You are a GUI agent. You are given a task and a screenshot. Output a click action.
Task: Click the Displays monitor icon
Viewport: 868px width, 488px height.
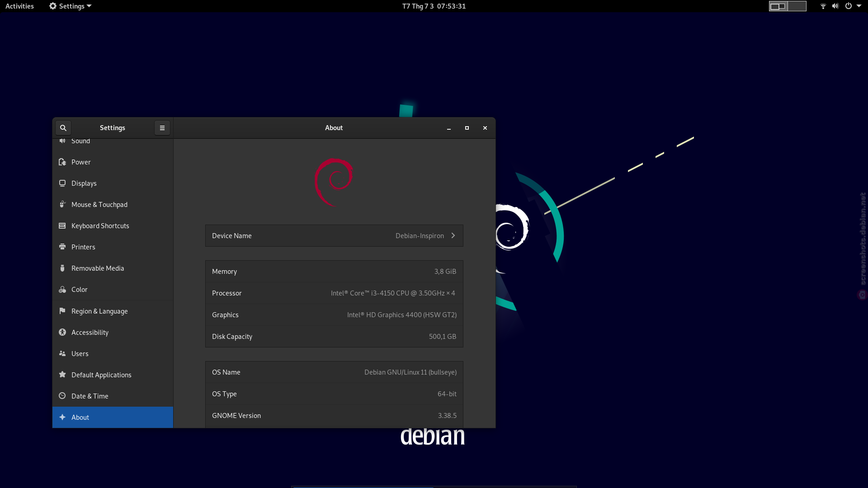point(62,183)
